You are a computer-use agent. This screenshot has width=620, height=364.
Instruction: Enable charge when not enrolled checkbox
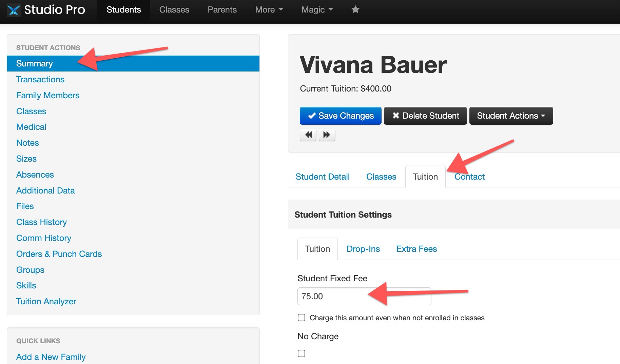point(301,318)
